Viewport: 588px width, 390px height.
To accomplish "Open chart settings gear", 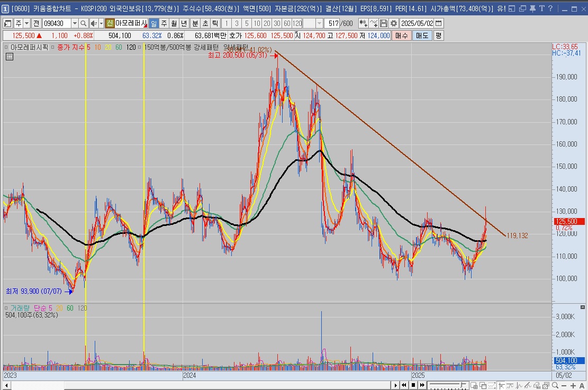I will 393,23.
